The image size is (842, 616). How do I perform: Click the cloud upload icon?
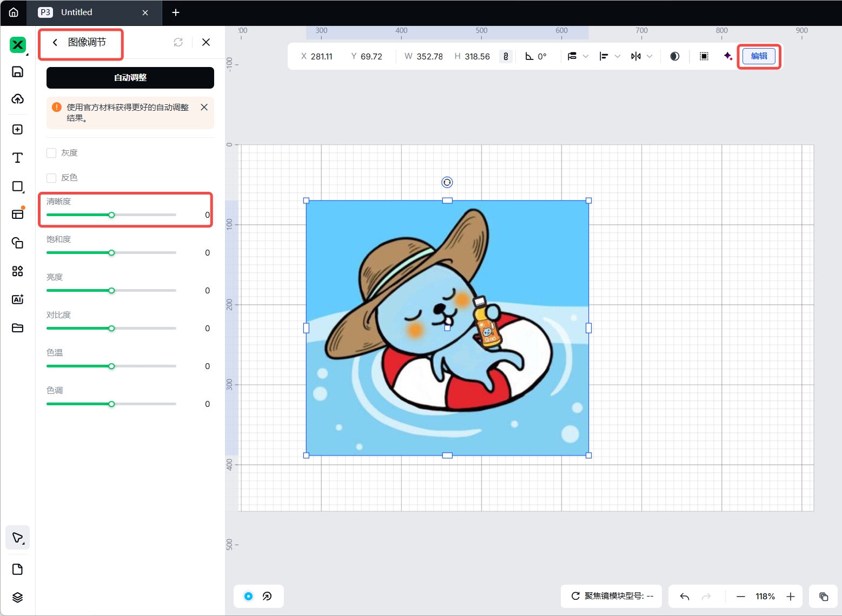tap(17, 99)
